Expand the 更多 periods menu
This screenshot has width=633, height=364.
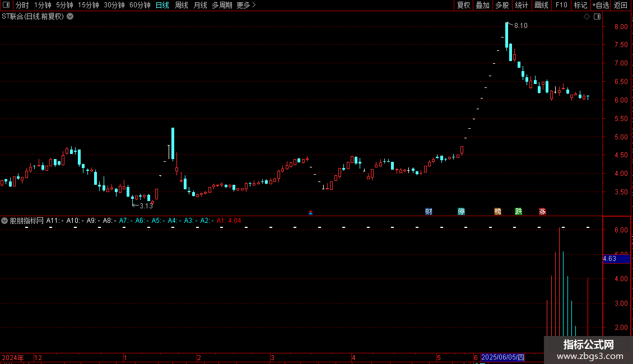[246, 5]
